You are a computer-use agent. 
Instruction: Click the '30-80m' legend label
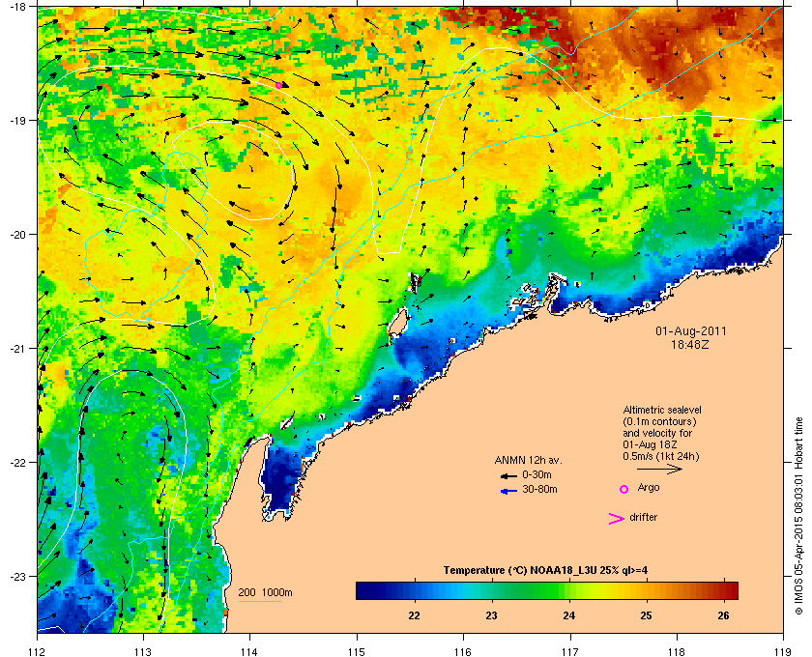pyautogui.click(x=539, y=489)
